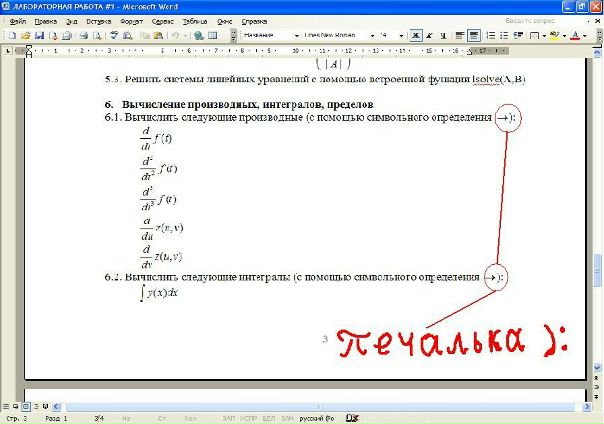Align text to center
This screenshot has height=424, width=604.
474,35
